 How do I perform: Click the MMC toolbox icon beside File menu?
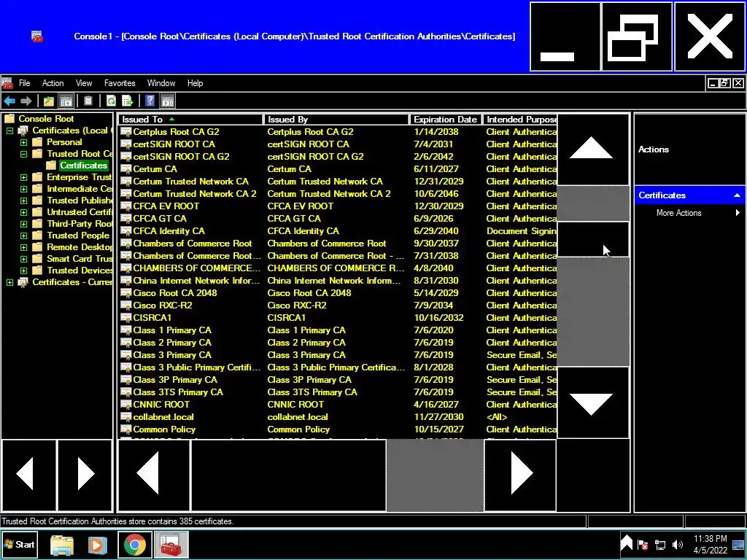[x=7, y=83]
